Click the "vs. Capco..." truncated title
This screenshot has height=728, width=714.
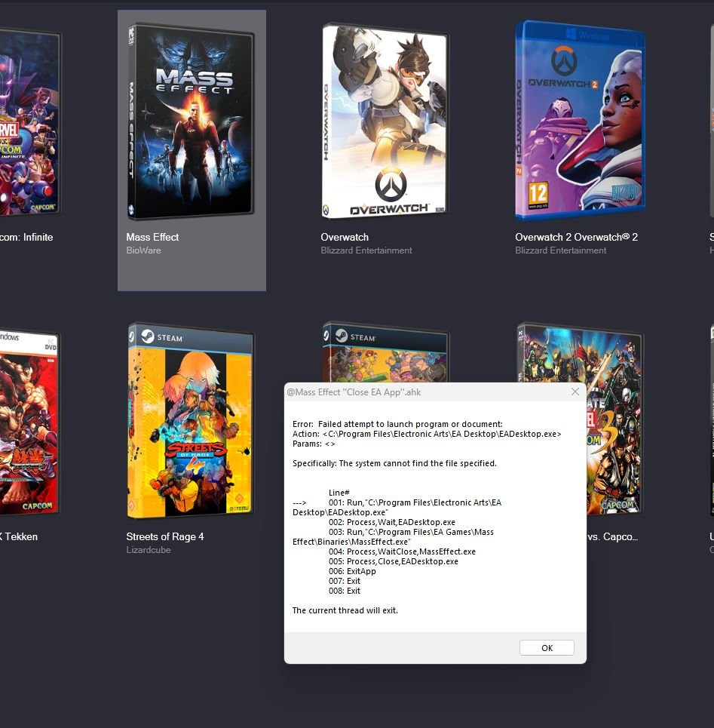(x=612, y=536)
